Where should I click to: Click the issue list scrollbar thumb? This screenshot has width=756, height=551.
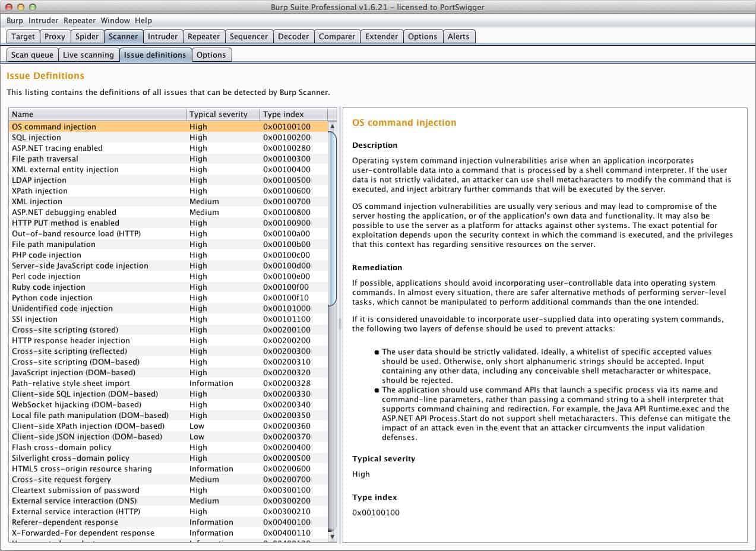coord(332,218)
